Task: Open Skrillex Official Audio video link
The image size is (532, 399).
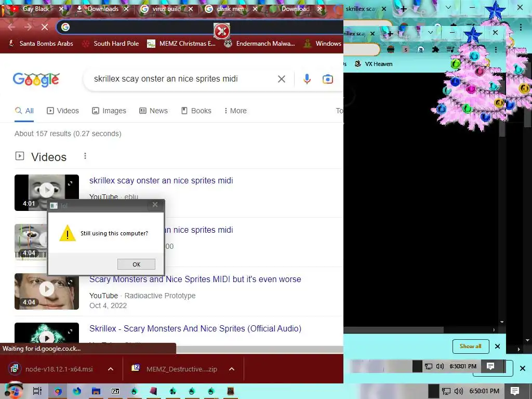Action: [x=195, y=328]
